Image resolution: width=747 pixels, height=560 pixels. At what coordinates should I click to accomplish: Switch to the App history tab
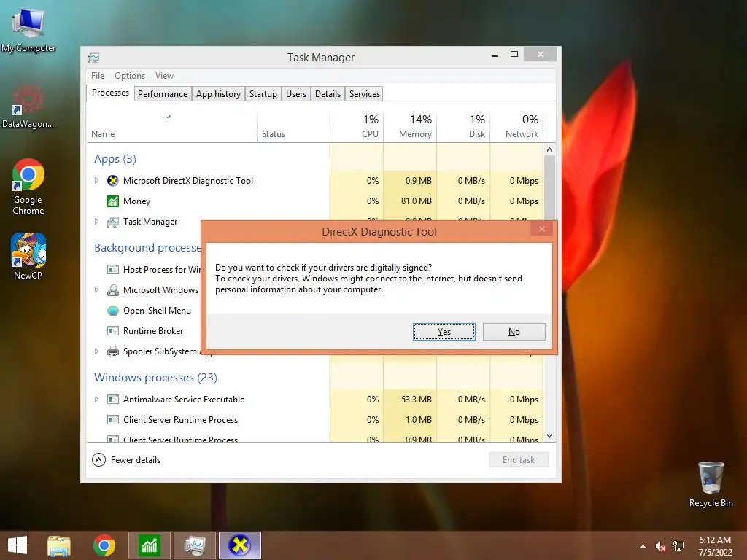click(x=218, y=94)
